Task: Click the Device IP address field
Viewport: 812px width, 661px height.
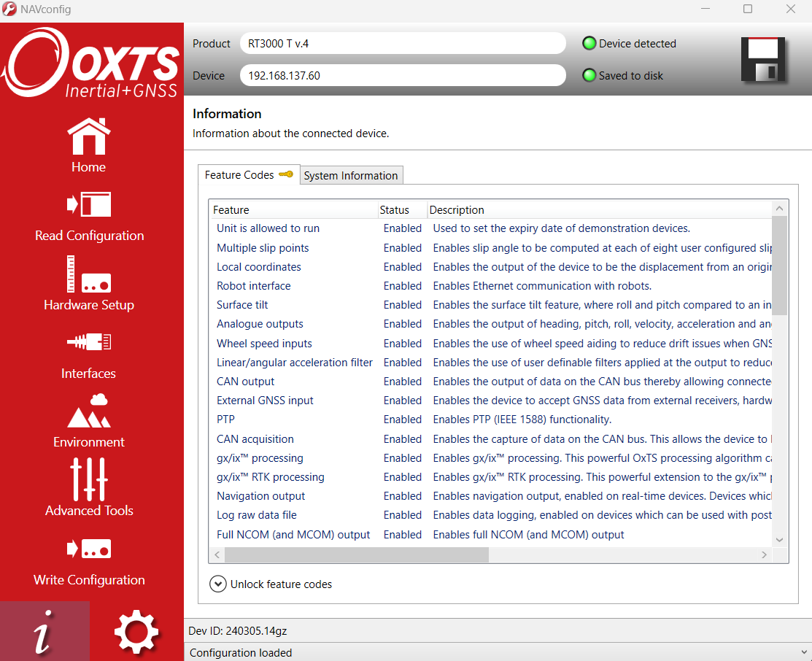Action: point(403,76)
